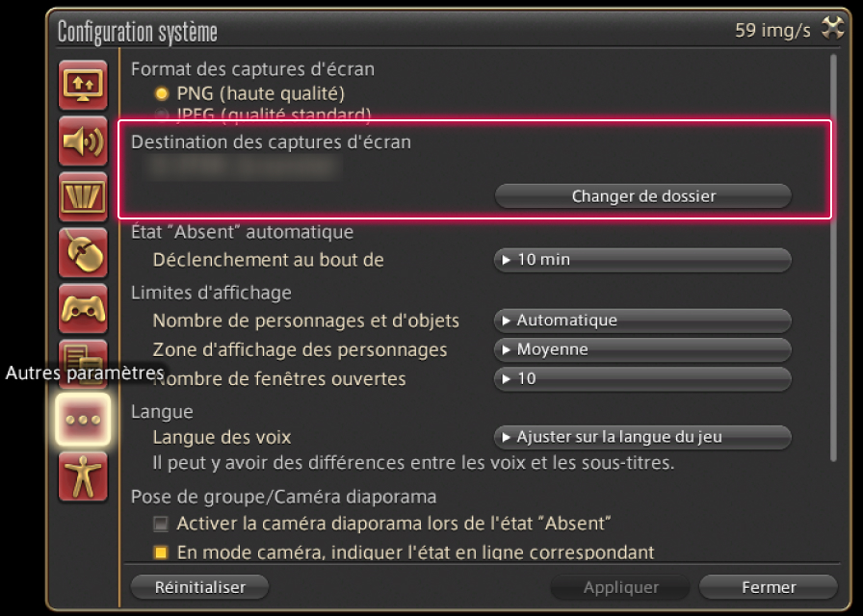Open the Zone d'affichage Moyenne dropdown
Screen dimensions: 863x616
click(642, 349)
